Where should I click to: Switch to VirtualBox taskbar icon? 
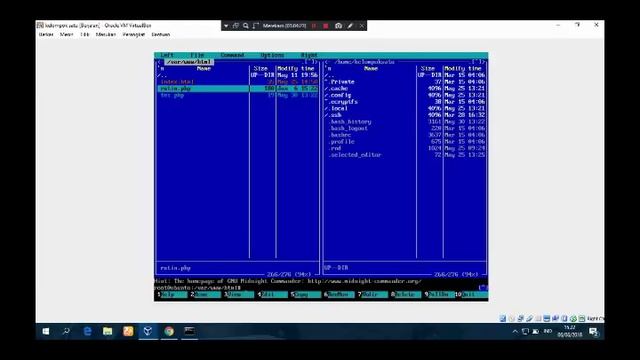(148, 331)
